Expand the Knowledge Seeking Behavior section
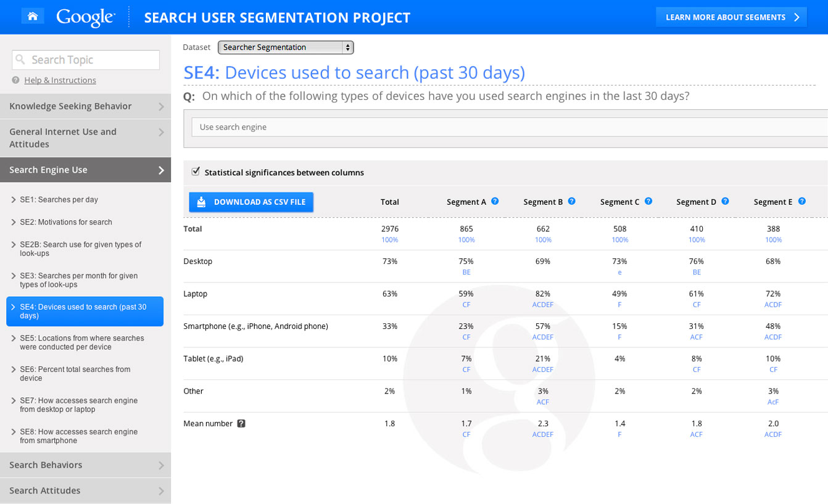This screenshot has height=504, width=828. pos(85,106)
